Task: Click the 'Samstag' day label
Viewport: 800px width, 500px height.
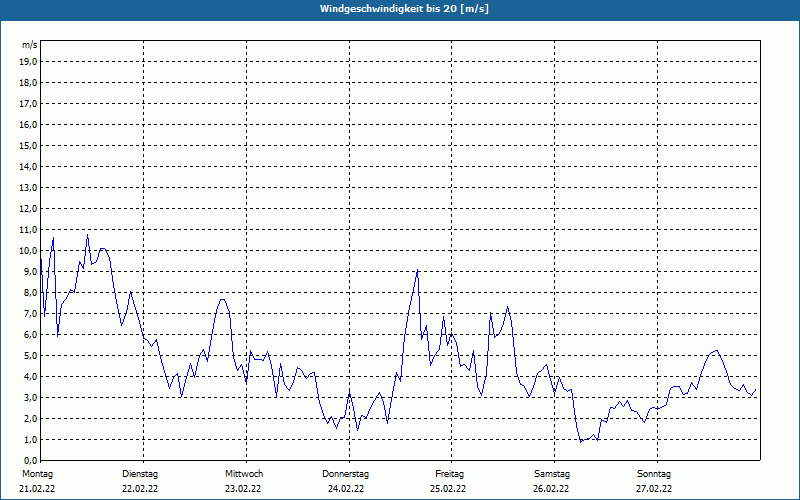Action: pos(552,474)
